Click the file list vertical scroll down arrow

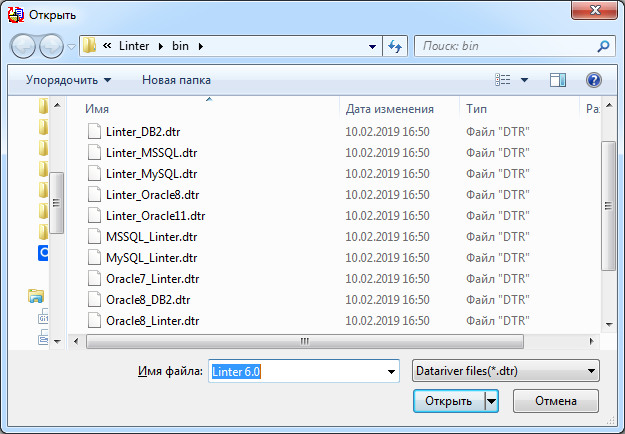point(609,324)
